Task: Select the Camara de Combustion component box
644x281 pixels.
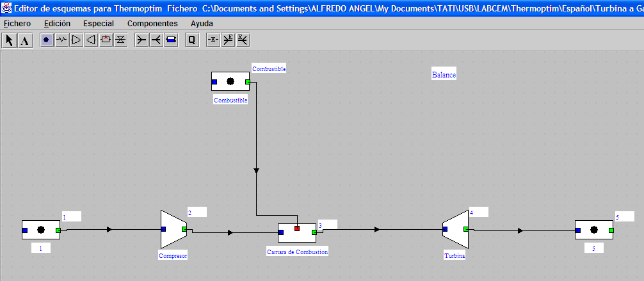Action: point(297,233)
